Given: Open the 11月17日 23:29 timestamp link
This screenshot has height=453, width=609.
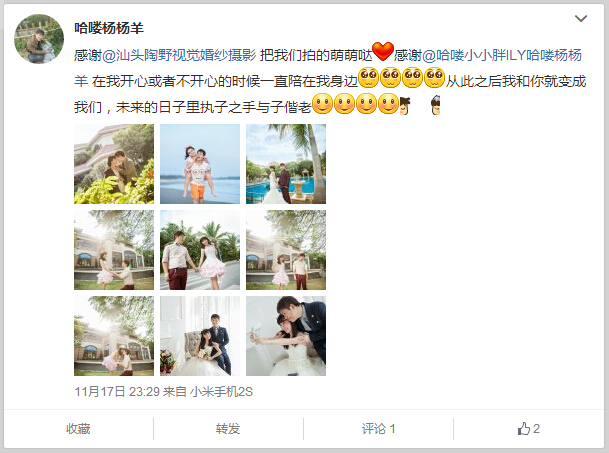Looking at the screenshot, I should (x=117, y=391).
